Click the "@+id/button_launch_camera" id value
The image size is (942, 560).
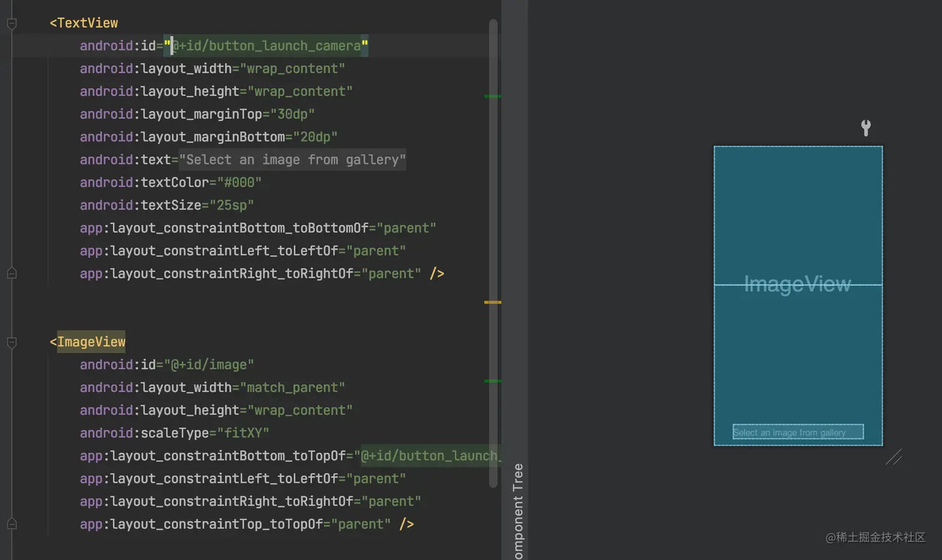(x=266, y=46)
